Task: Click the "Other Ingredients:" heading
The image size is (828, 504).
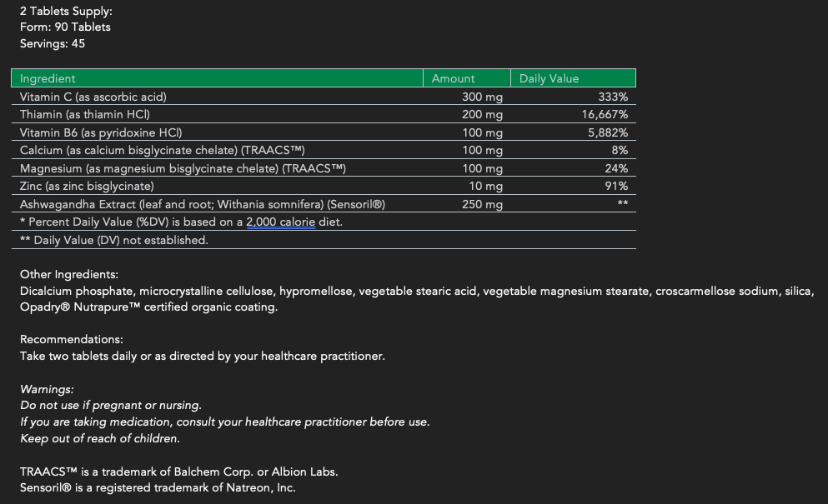Action: pyautogui.click(x=69, y=274)
